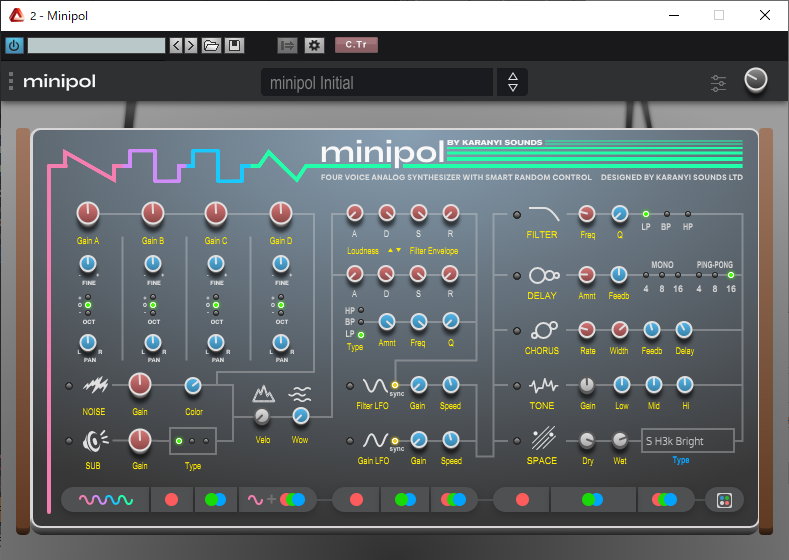Image resolution: width=789 pixels, height=560 pixels.
Task: Select the BP filter mode
Action: pos(667,214)
